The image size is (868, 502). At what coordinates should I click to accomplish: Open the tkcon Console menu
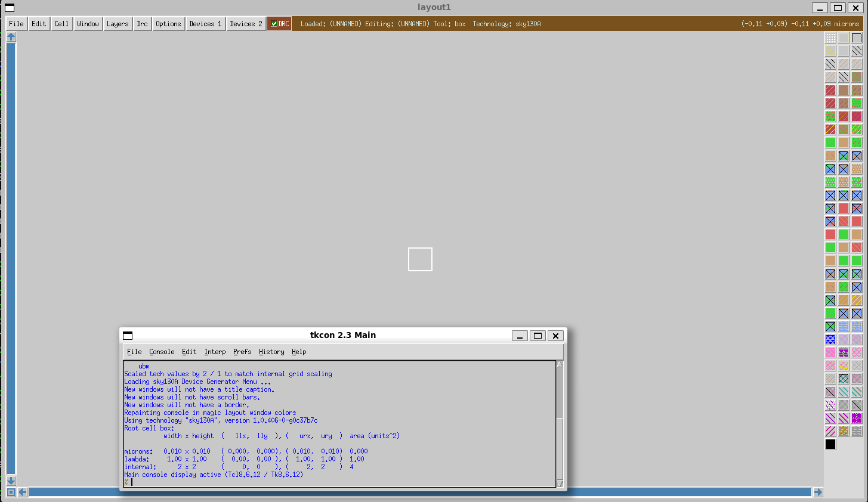pos(162,352)
